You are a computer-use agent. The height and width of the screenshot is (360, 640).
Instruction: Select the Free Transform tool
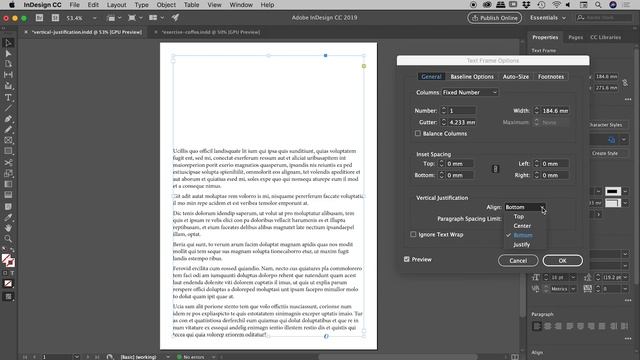8,173
